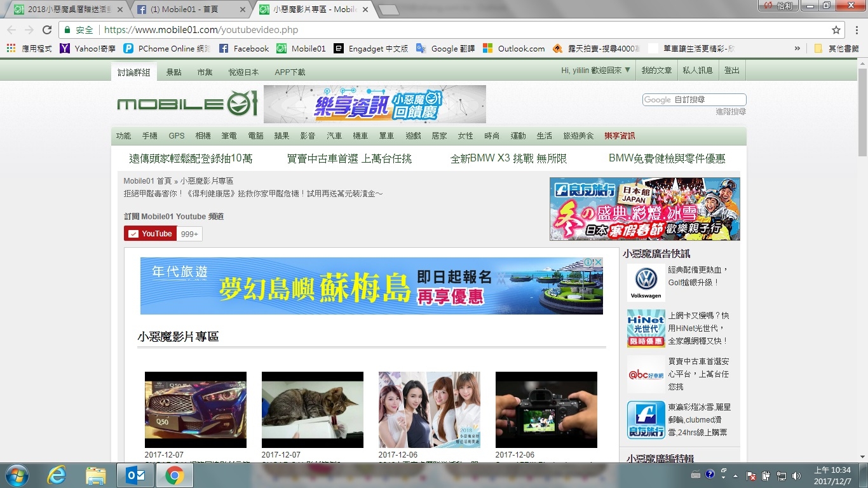Subscribe via the YouTube button
This screenshot has height=488, width=868.
[x=151, y=234]
